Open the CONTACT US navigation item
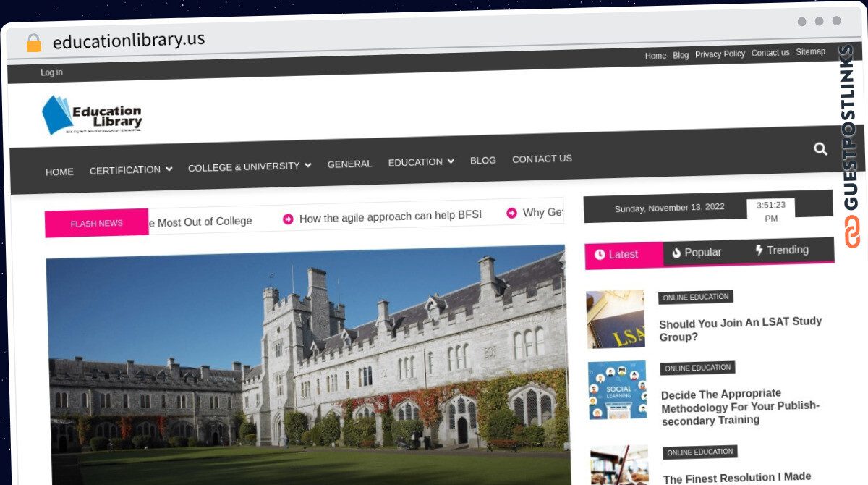 tap(542, 159)
